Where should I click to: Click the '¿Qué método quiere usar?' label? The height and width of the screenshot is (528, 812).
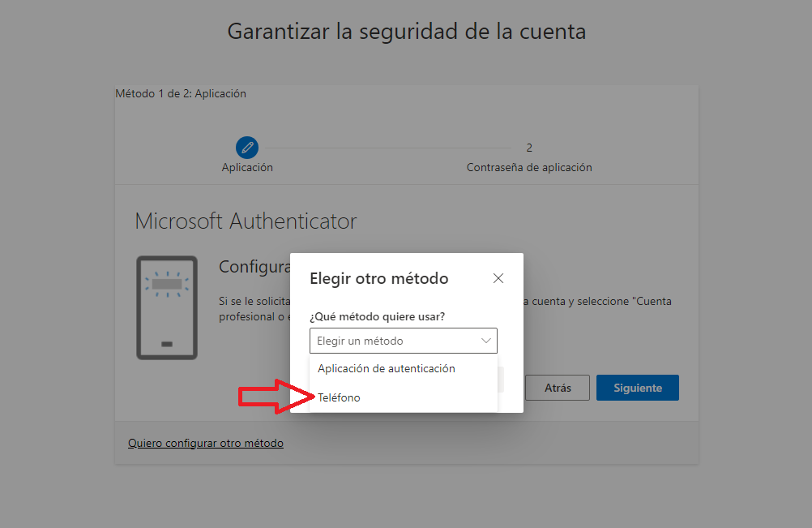[x=377, y=316]
